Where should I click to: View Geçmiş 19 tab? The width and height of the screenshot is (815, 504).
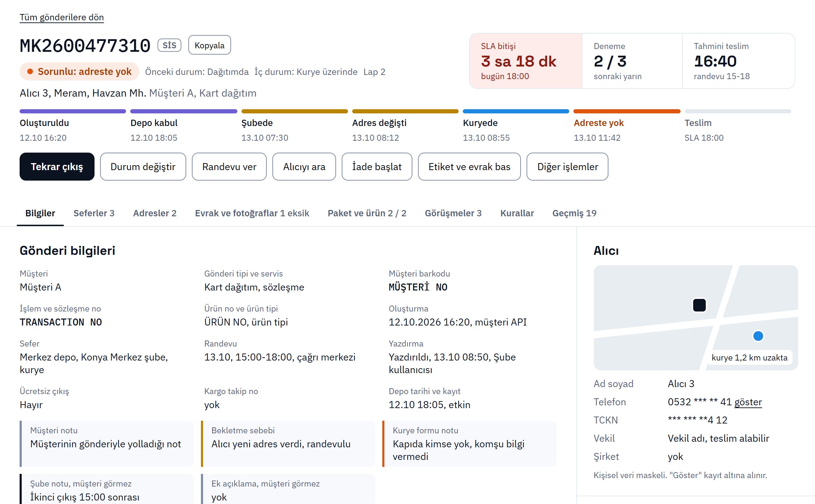click(574, 213)
